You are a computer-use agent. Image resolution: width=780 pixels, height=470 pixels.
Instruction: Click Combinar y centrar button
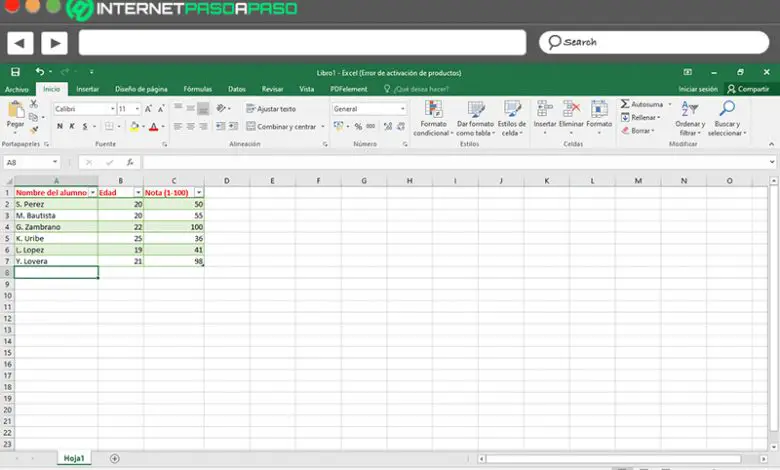(281, 126)
